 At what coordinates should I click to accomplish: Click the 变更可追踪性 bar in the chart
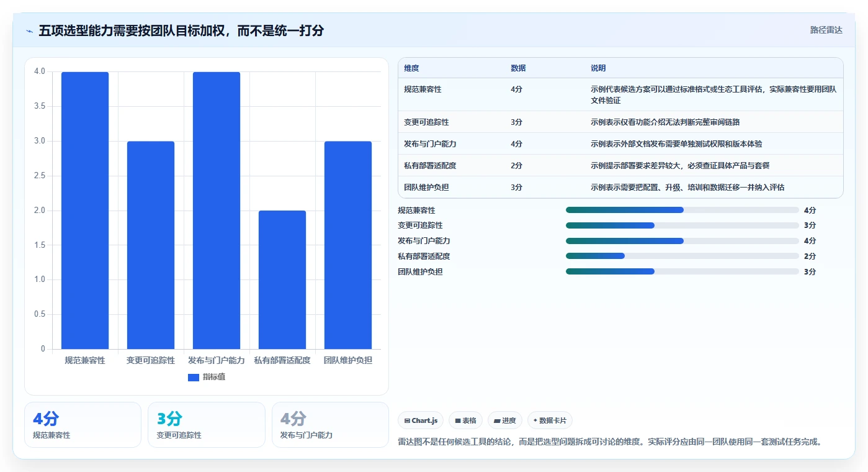(151, 245)
